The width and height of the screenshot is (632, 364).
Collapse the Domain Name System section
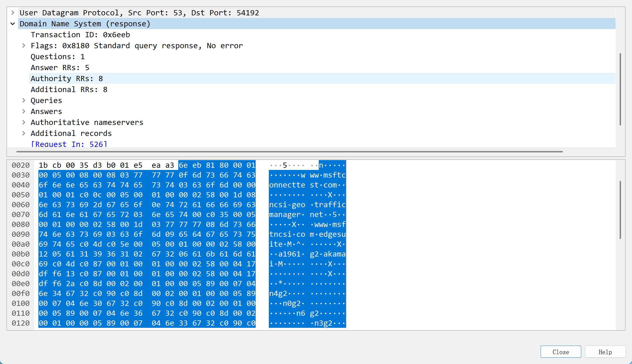[x=13, y=24]
